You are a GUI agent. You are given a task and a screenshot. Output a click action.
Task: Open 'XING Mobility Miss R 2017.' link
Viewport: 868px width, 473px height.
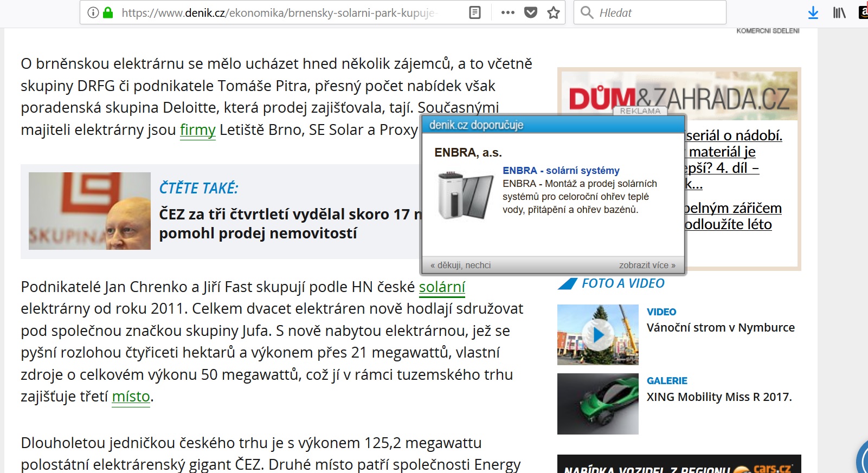[x=719, y=397]
